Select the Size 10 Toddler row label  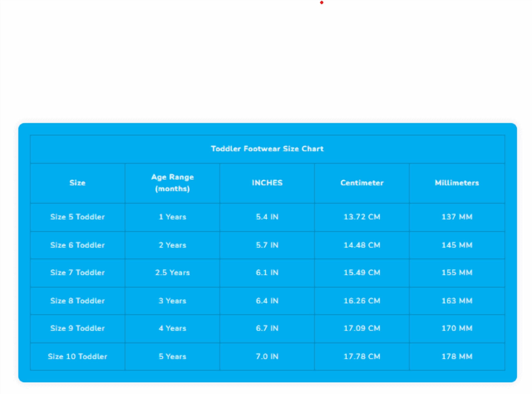[x=77, y=357]
